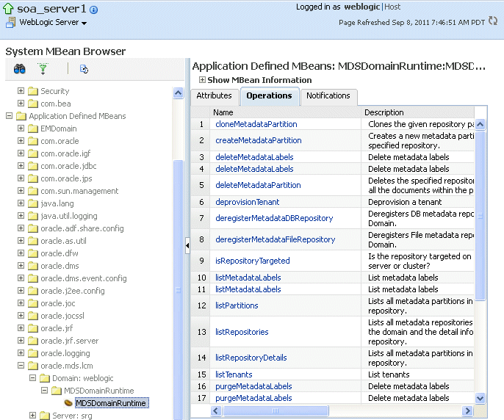Viewport: 504px width, 420px height.
Task: Select the java.util.logging tree item
Action: (69, 216)
